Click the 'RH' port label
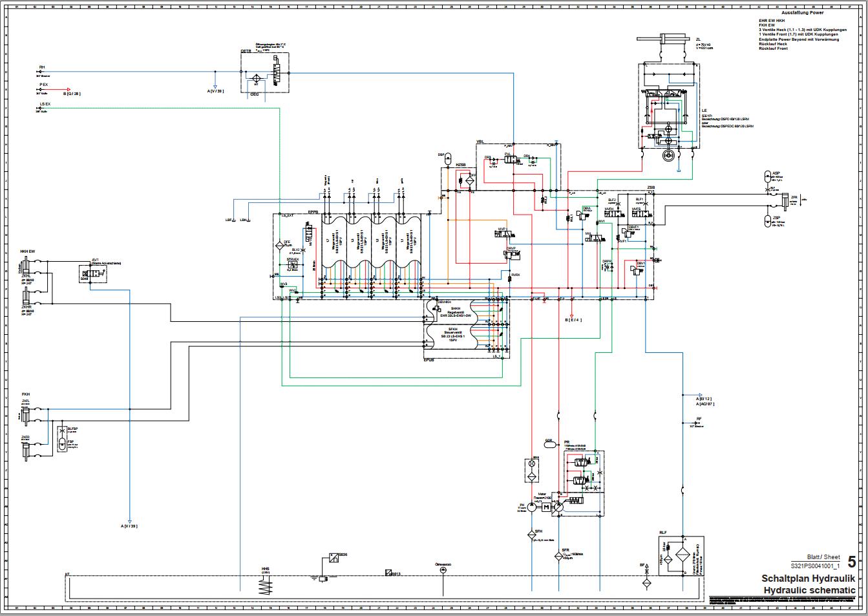The image size is (868, 616). 42,67
